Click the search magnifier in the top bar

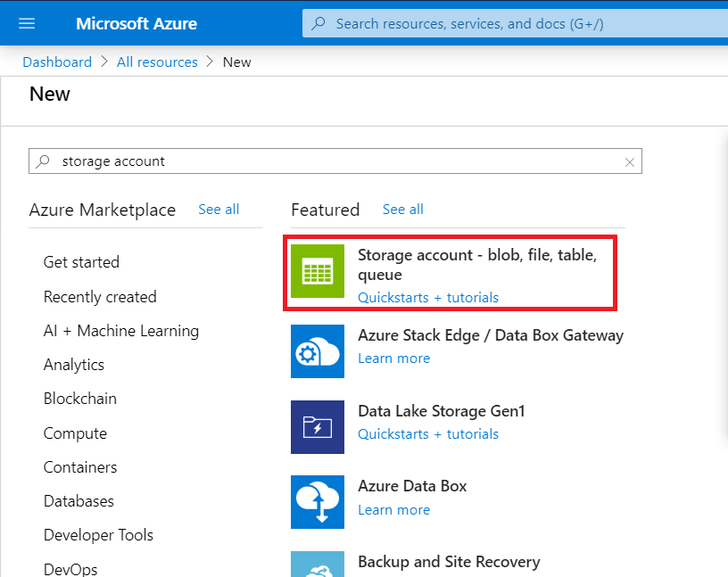point(318,23)
